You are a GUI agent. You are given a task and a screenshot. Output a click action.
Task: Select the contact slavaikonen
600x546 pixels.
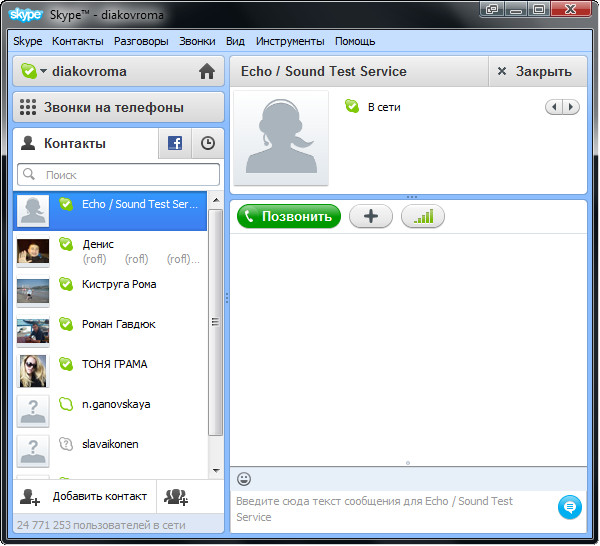pyautogui.click(x=110, y=451)
